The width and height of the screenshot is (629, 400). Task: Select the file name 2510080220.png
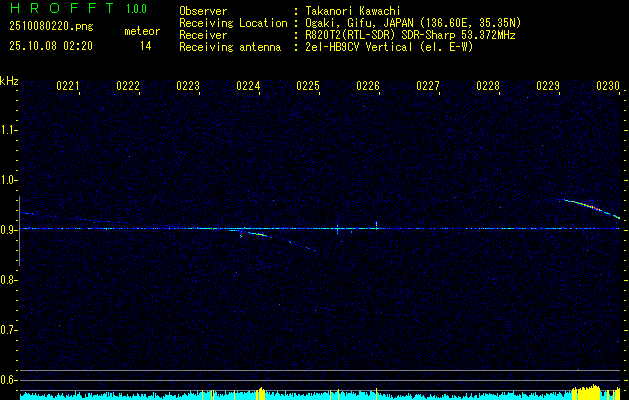tap(51, 27)
